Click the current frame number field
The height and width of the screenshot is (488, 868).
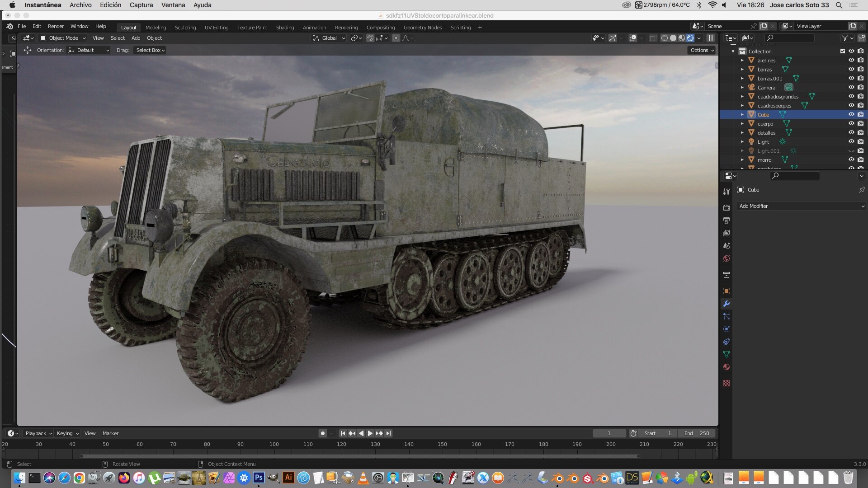point(609,433)
